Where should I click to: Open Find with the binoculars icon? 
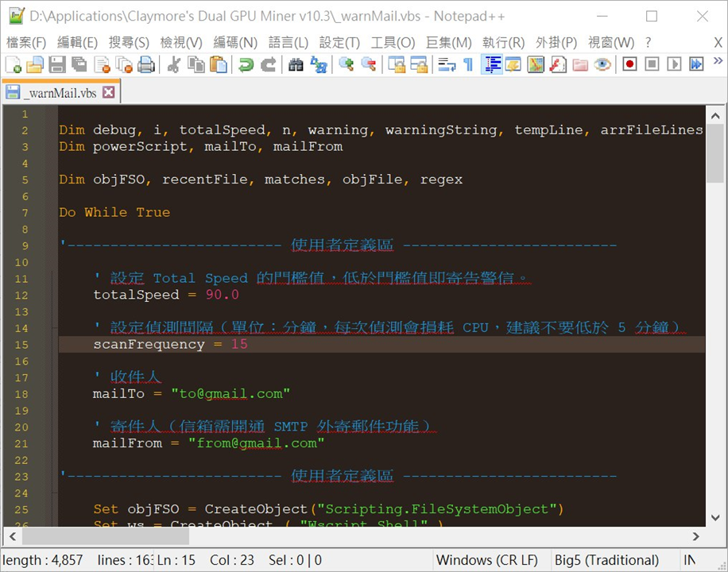click(296, 64)
